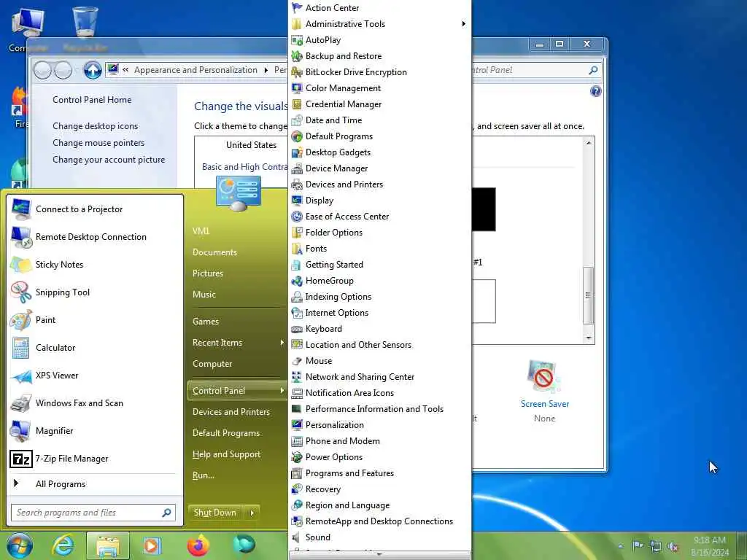Click Change desktop icons link
Image resolution: width=747 pixels, height=560 pixels.
[96, 126]
